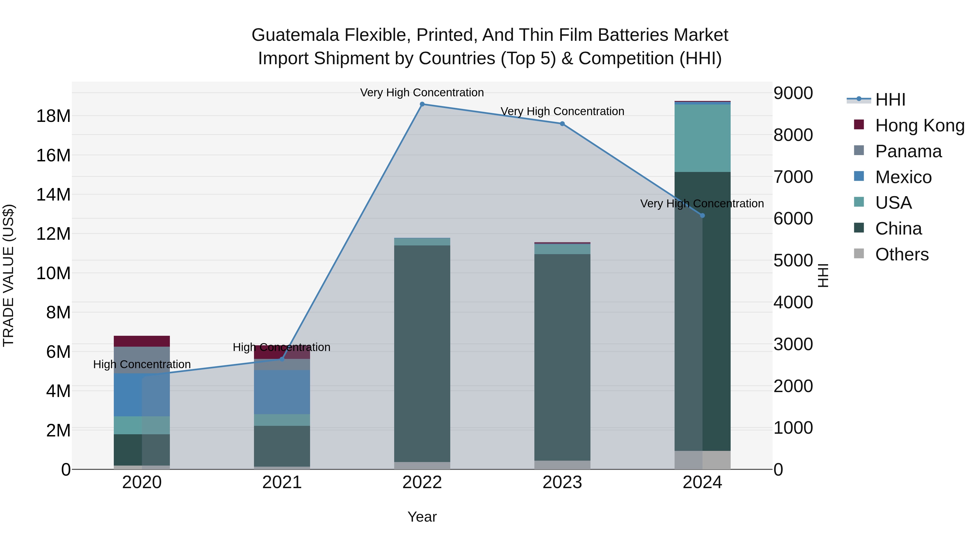Click the 2024 x-axis year label

(x=702, y=482)
